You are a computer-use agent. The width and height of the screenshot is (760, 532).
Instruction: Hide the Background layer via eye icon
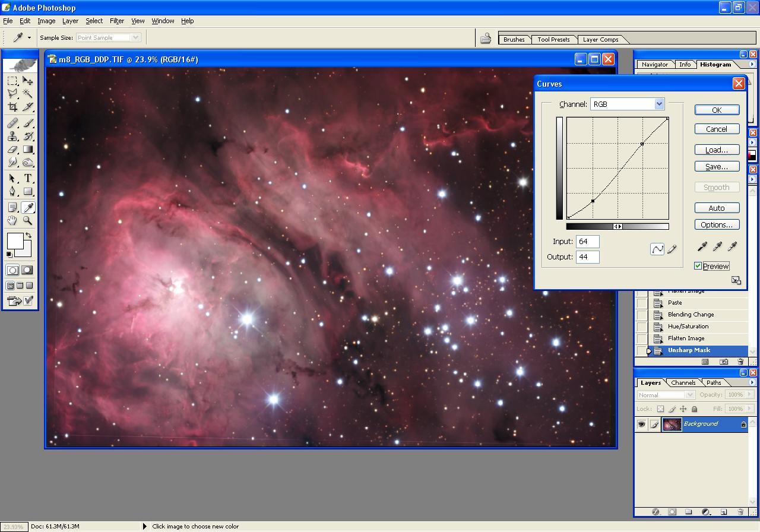click(641, 424)
